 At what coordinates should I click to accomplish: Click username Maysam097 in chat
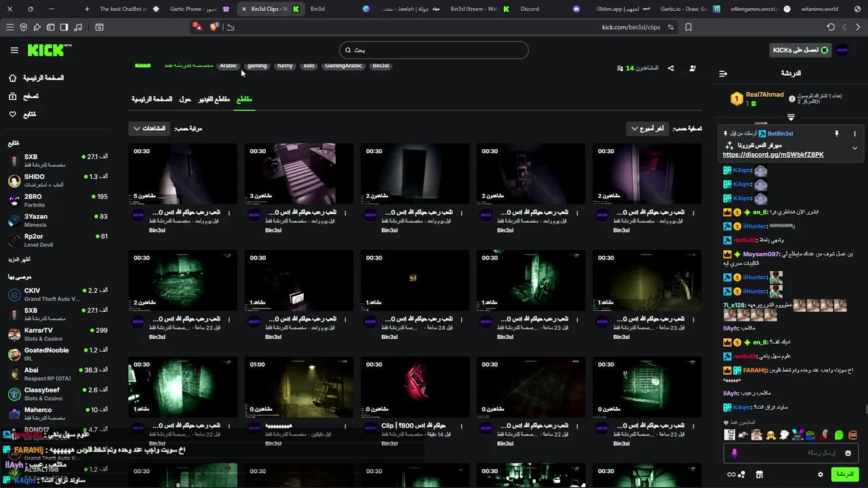pos(761,254)
